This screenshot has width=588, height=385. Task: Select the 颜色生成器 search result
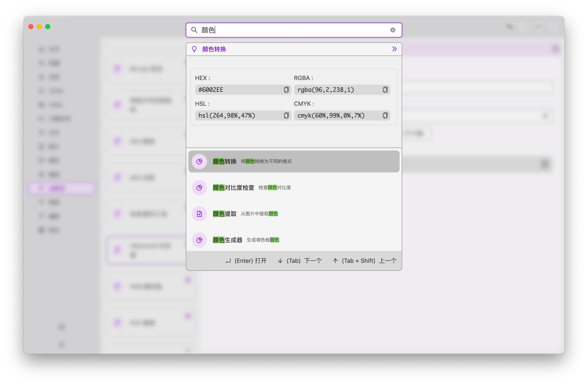click(x=294, y=240)
